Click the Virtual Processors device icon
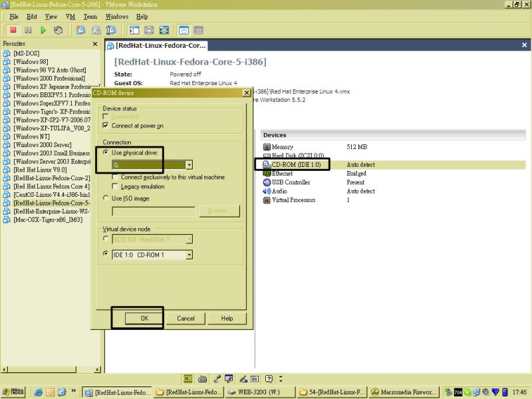Image resolution: width=532 pixels, height=399 pixels. point(267,200)
